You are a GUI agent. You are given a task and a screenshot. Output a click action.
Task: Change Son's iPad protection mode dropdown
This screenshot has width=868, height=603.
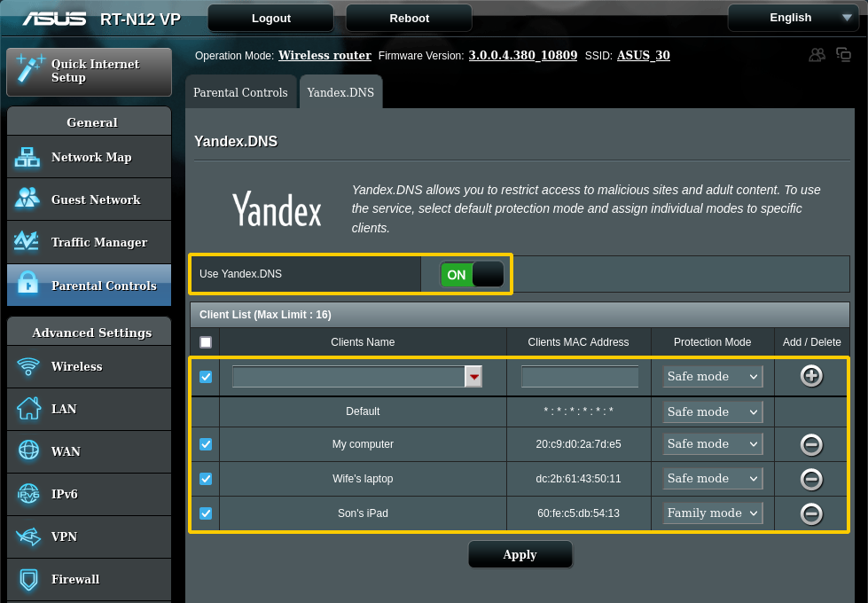coord(713,513)
